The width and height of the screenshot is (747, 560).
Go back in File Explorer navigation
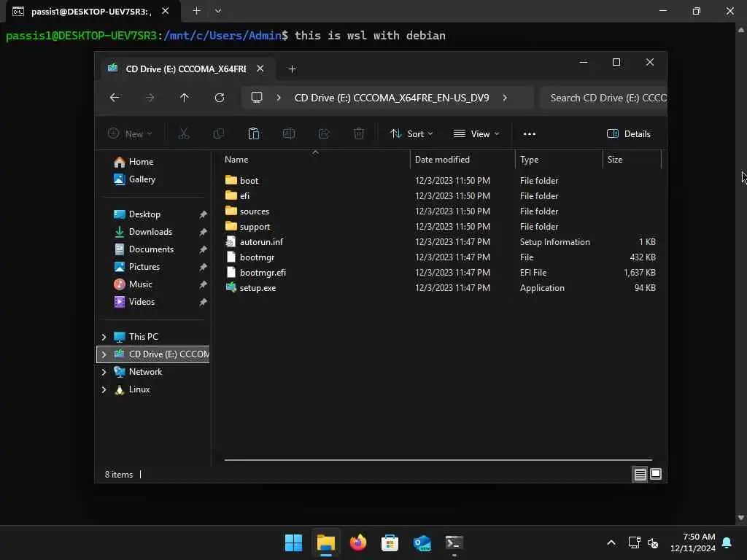[115, 98]
